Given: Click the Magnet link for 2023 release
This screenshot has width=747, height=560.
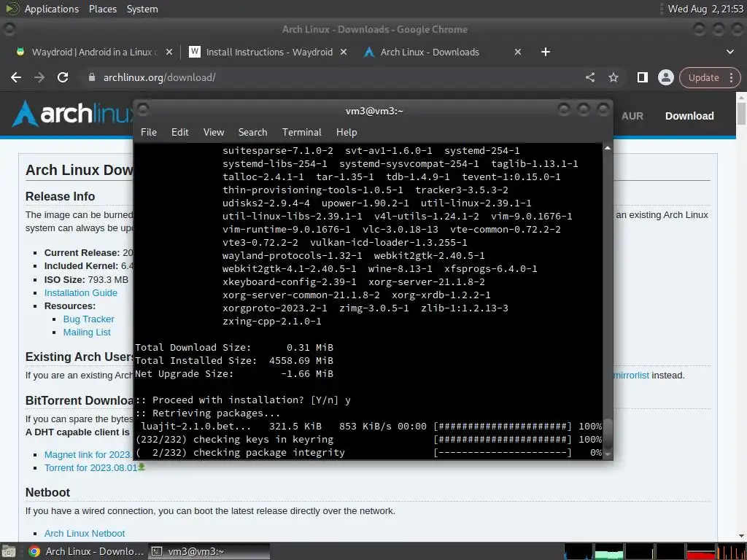Looking at the screenshot, I should [x=88, y=455].
